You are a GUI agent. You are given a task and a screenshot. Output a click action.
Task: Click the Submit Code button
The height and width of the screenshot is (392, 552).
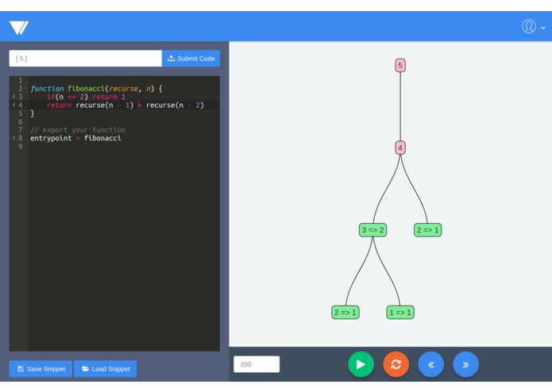191,59
